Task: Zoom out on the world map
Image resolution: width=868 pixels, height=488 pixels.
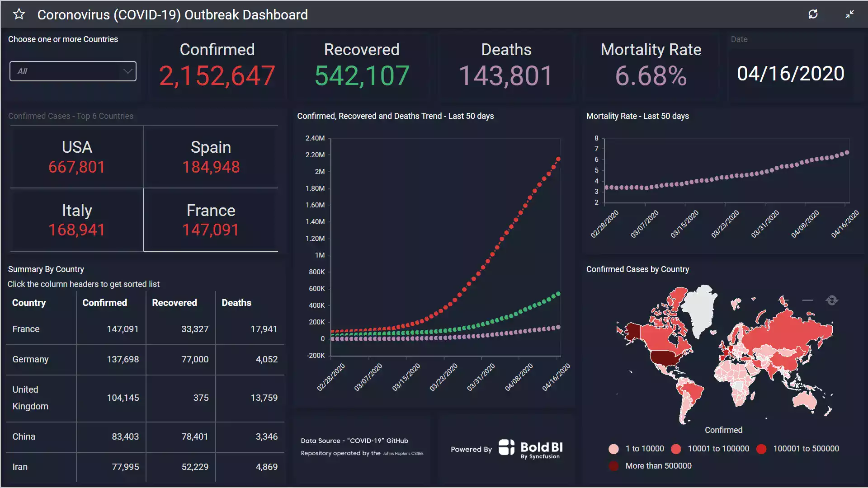Action: point(807,300)
